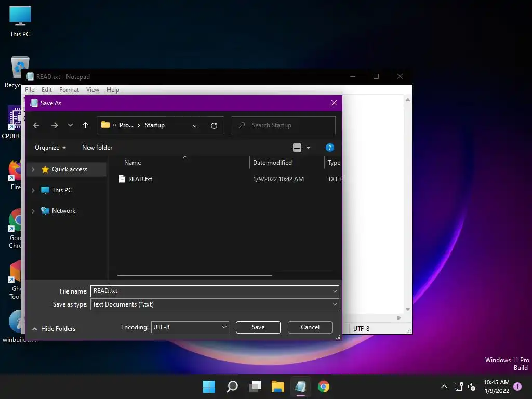This screenshot has height=399, width=532.
Task: Close the Save As dialog
Action: click(x=334, y=103)
